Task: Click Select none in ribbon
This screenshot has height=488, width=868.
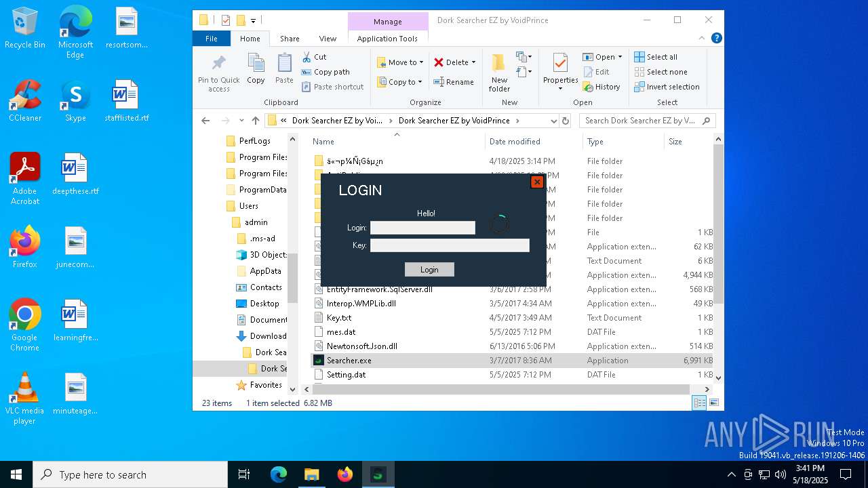Action: click(x=660, y=72)
